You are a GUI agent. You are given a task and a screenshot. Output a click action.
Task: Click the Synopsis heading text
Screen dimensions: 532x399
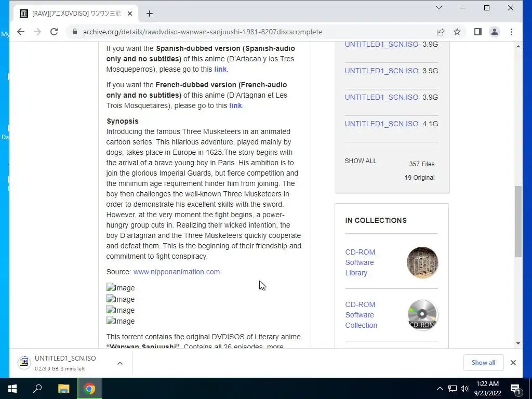point(123,121)
